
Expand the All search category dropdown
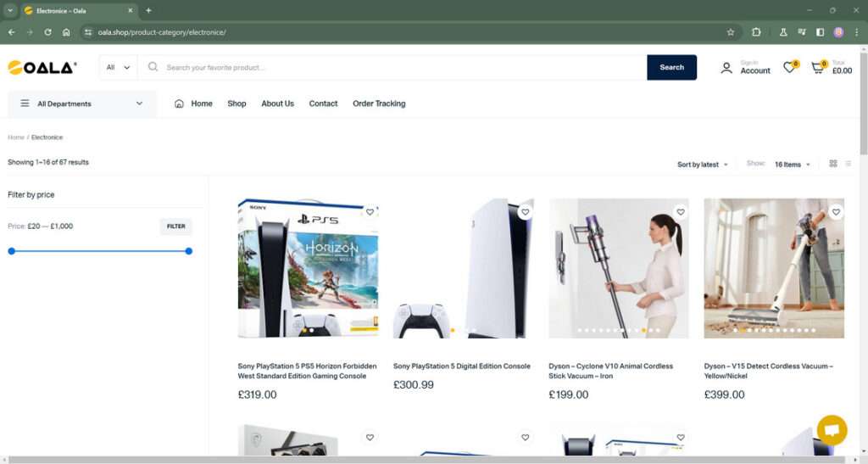click(x=118, y=68)
